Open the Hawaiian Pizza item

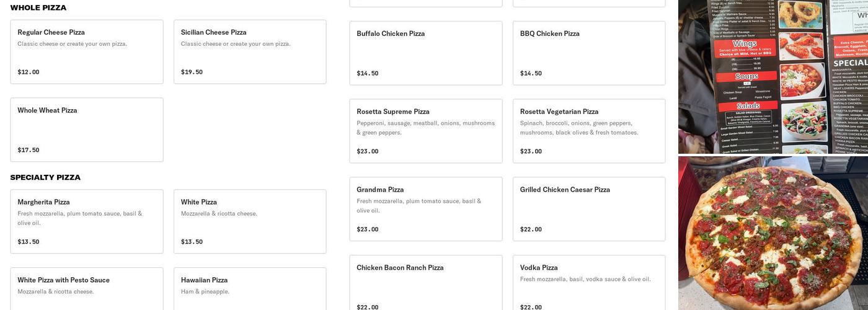[x=250, y=288]
